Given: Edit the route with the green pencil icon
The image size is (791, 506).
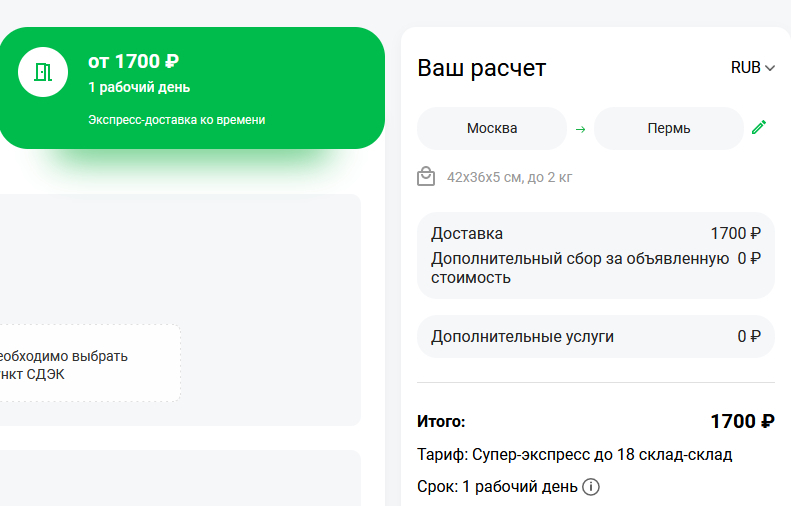Looking at the screenshot, I should point(759,127).
